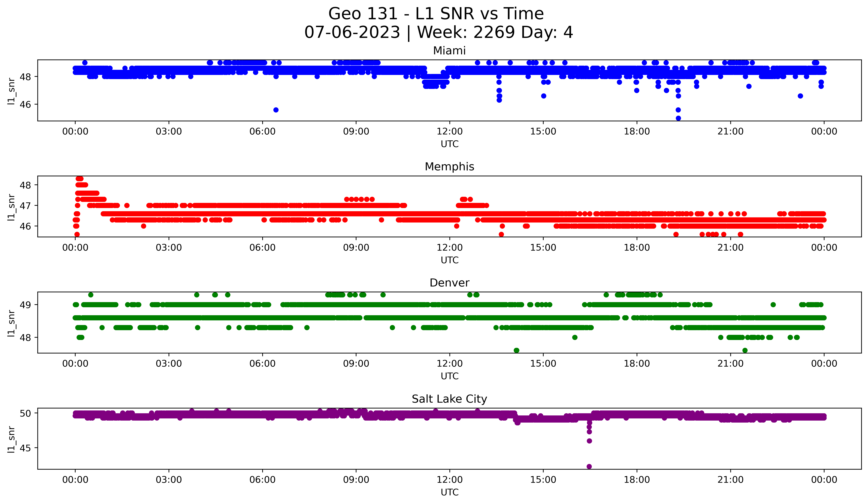This screenshot has width=868, height=504.
Task: Click the l1_snr y-axis label of Memphis plot
Action: coord(11,207)
